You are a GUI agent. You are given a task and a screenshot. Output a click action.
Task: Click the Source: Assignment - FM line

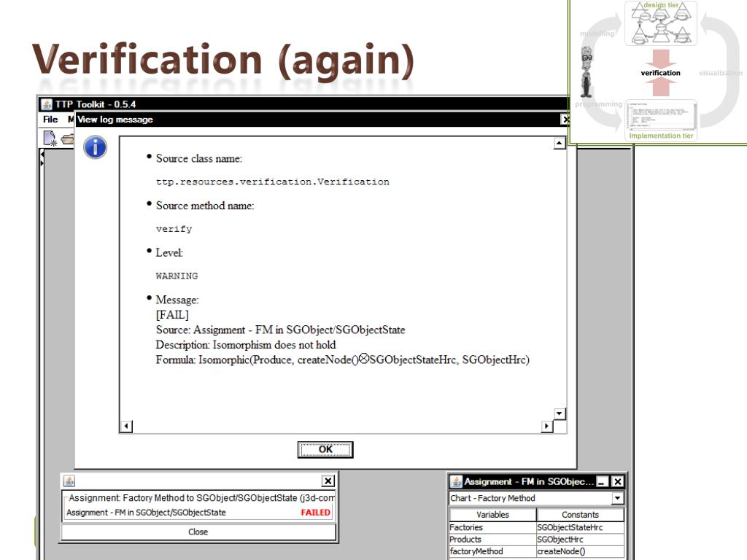coord(281,330)
